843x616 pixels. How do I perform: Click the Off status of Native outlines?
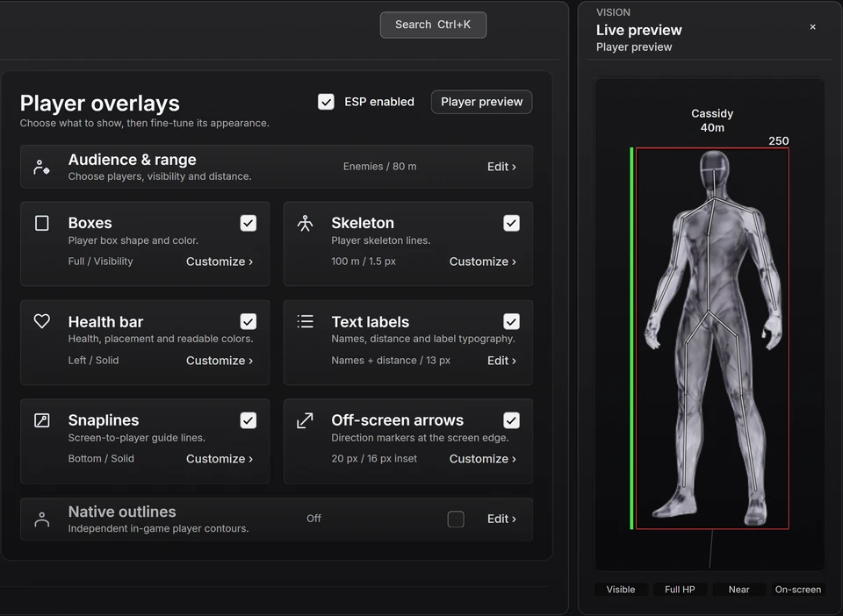tap(313, 519)
